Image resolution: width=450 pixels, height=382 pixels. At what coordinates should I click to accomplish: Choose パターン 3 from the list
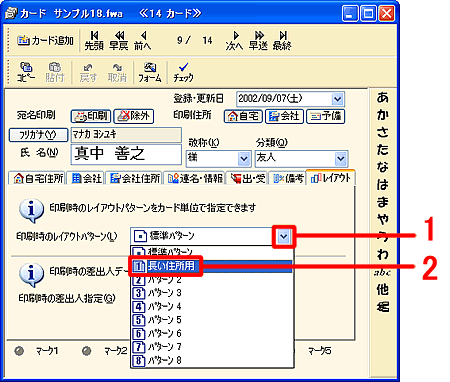[x=212, y=293]
